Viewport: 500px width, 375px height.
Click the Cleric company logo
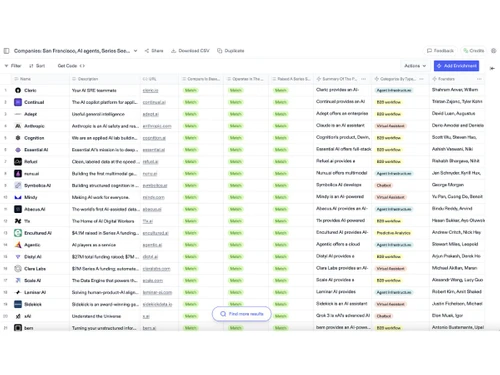coord(18,90)
